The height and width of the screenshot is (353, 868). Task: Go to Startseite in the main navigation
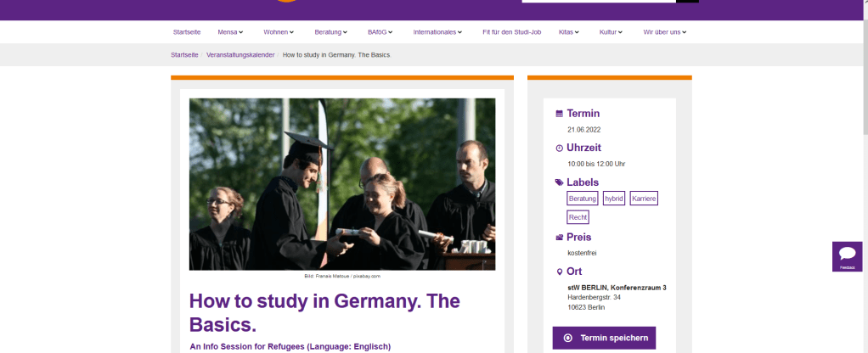click(186, 32)
